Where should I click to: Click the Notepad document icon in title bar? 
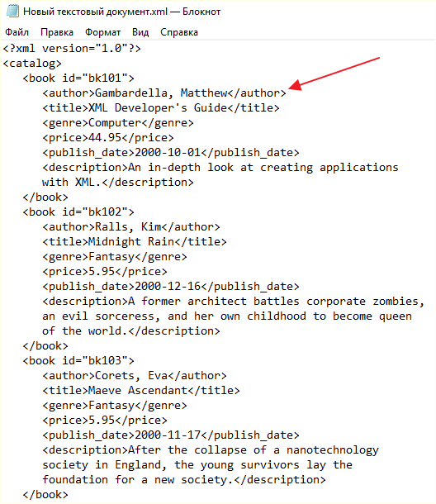pyautogui.click(x=12, y=11)
